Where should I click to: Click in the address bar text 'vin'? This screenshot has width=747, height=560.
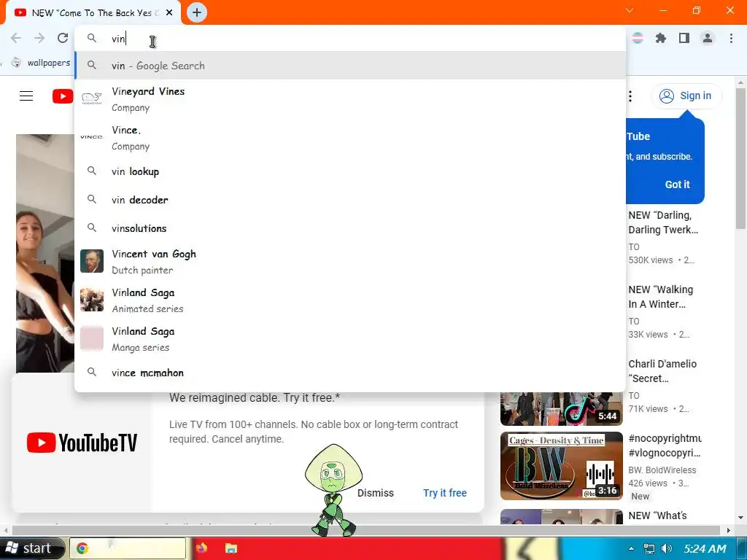(x=118, y=39)
